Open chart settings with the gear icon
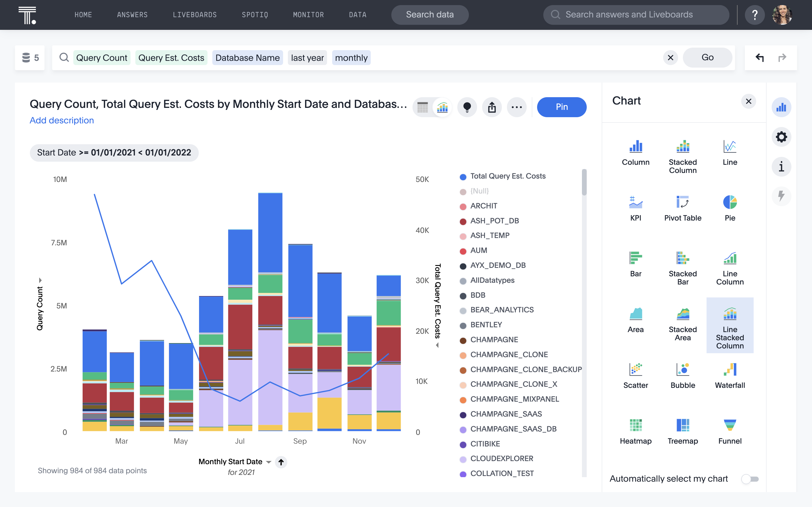This screenshot has width=812, height=507. pos(782,137)
